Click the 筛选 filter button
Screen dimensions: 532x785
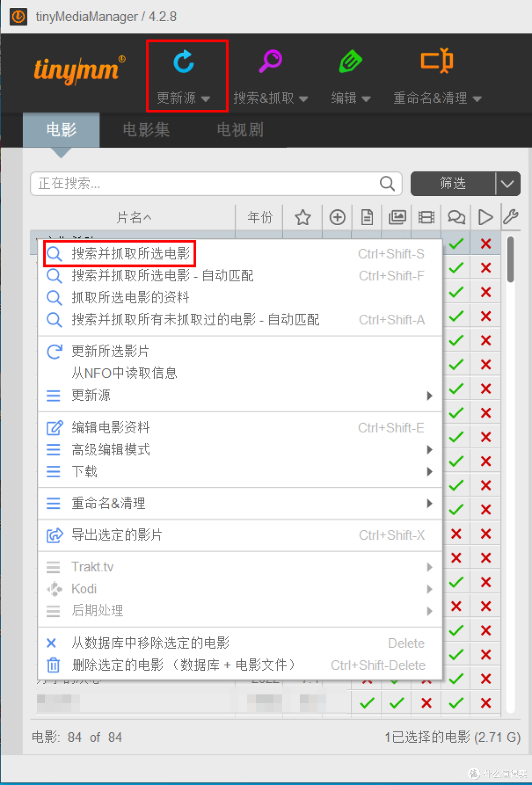point(453,184)
